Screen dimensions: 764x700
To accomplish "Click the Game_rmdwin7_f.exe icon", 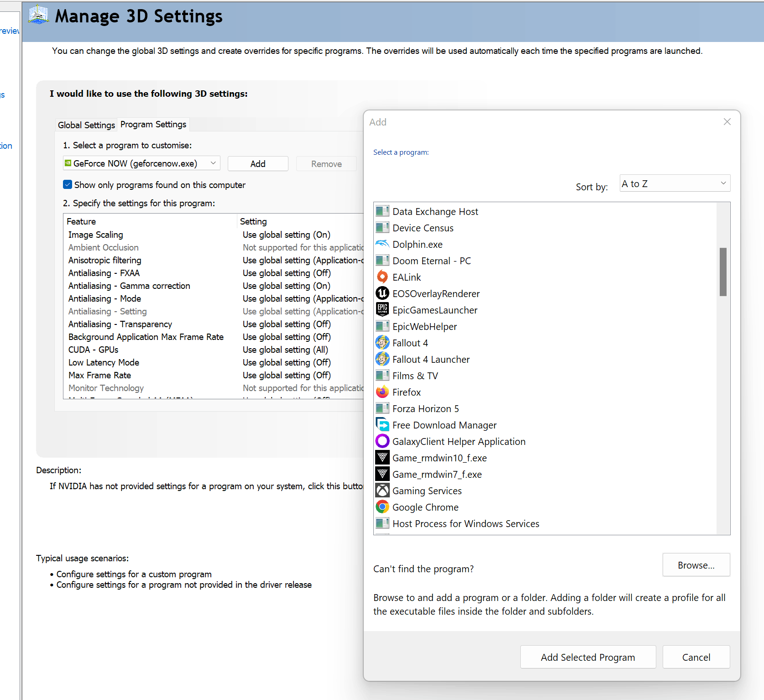I will click(x=382, y=474).
